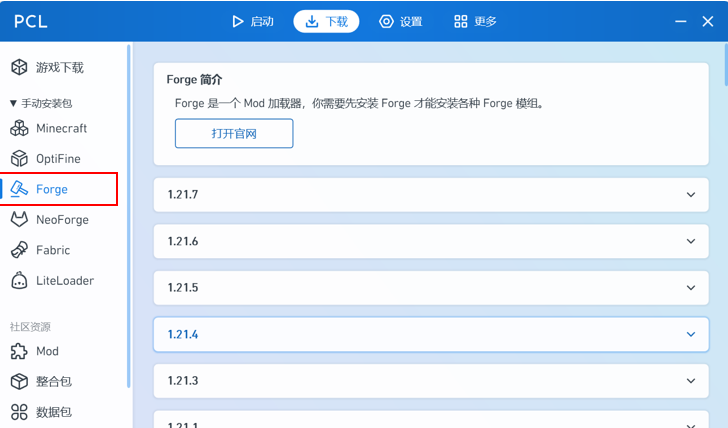Click the highlighted 1.21.4 version label
728x428 pixels.
[x=183, y=334]
